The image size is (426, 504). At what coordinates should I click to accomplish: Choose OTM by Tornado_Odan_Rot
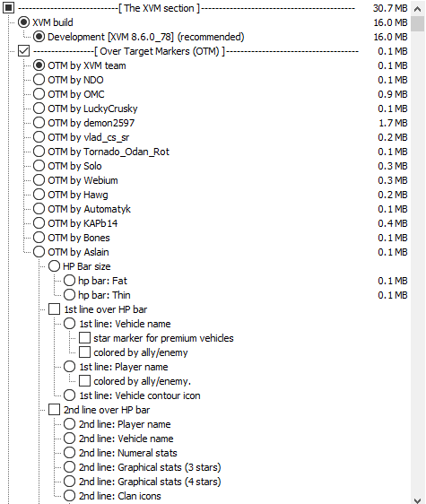(39, 152)
